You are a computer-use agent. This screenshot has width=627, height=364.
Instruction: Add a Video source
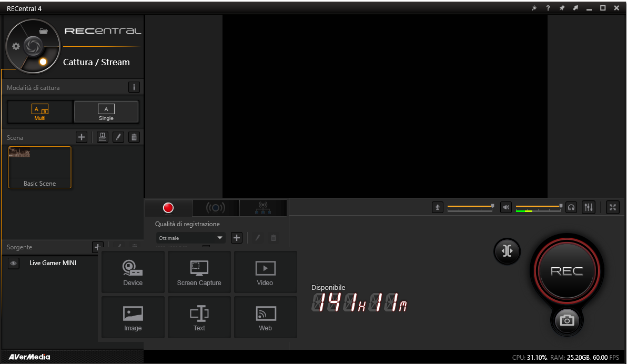coord(266,272)
